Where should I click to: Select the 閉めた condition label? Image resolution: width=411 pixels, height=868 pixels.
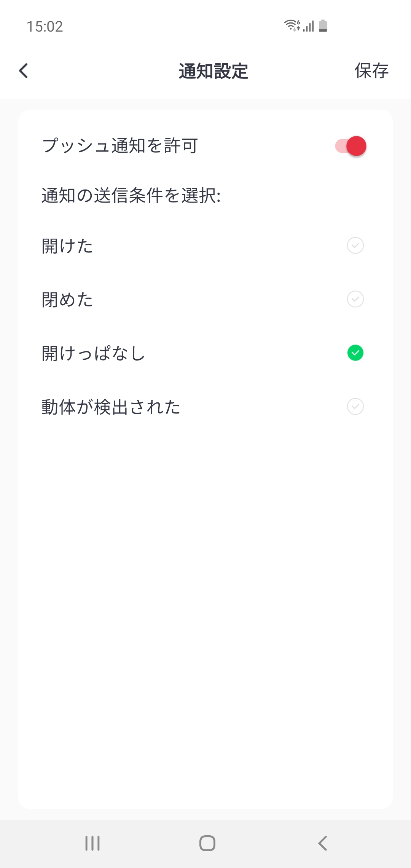click(x=67, y=300)
